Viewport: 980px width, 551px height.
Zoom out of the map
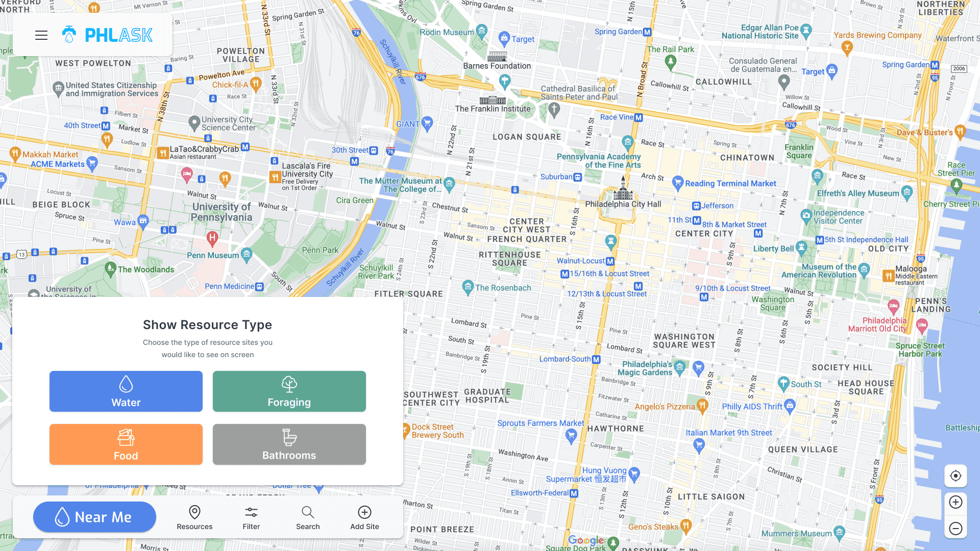click(x=955, y=529)
